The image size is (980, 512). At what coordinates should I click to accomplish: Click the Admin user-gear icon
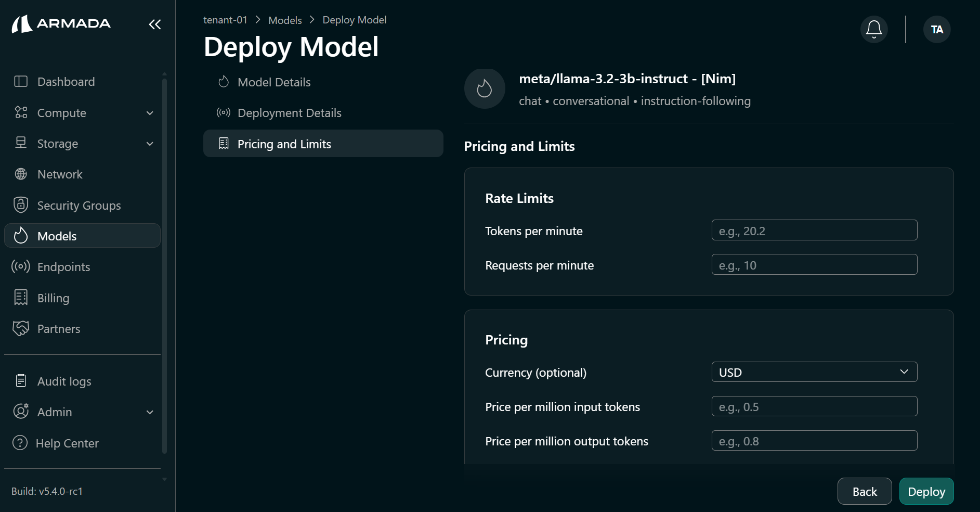pyautogui.click(x=21, y=412)
